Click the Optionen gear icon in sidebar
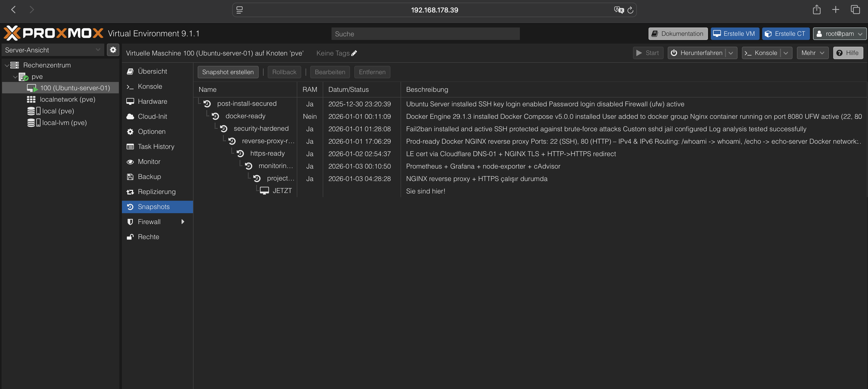 coord(130,131)
